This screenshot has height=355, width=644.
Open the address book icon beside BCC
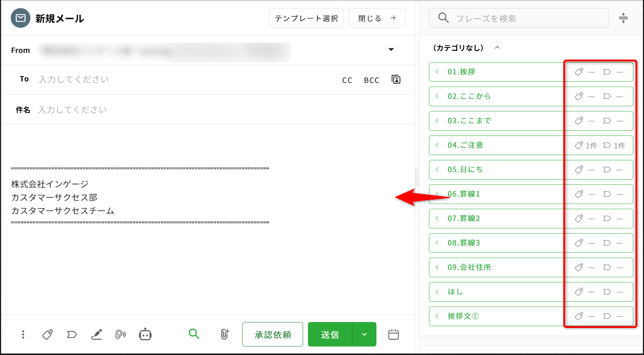tap(396, 80)
